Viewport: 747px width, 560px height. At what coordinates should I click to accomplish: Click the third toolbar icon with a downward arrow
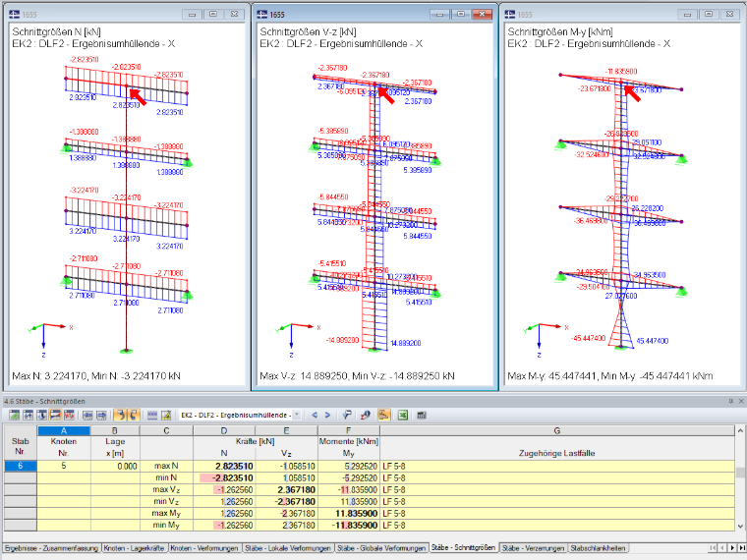coord(42,416)
